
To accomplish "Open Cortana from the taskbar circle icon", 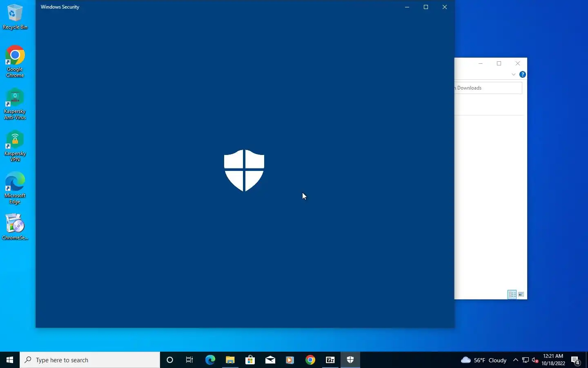I will pos(170,360).
